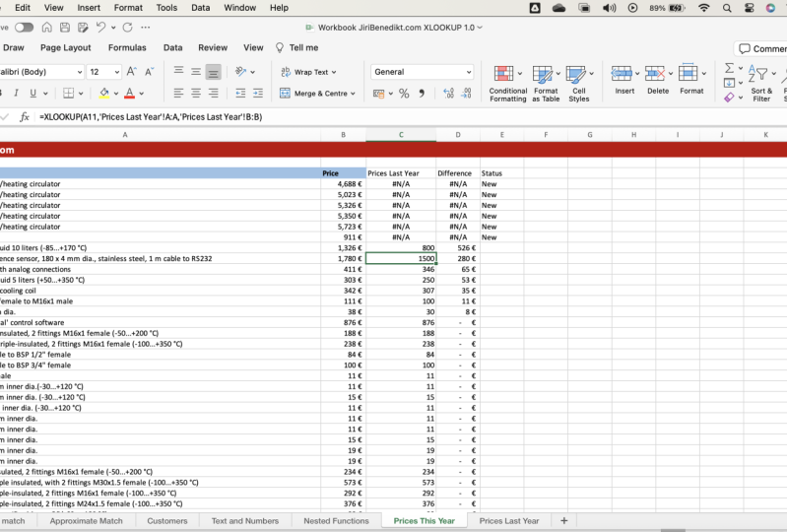Add a new sheet with plus button
This screenshot has height=532, width=787.
(563, 521)
